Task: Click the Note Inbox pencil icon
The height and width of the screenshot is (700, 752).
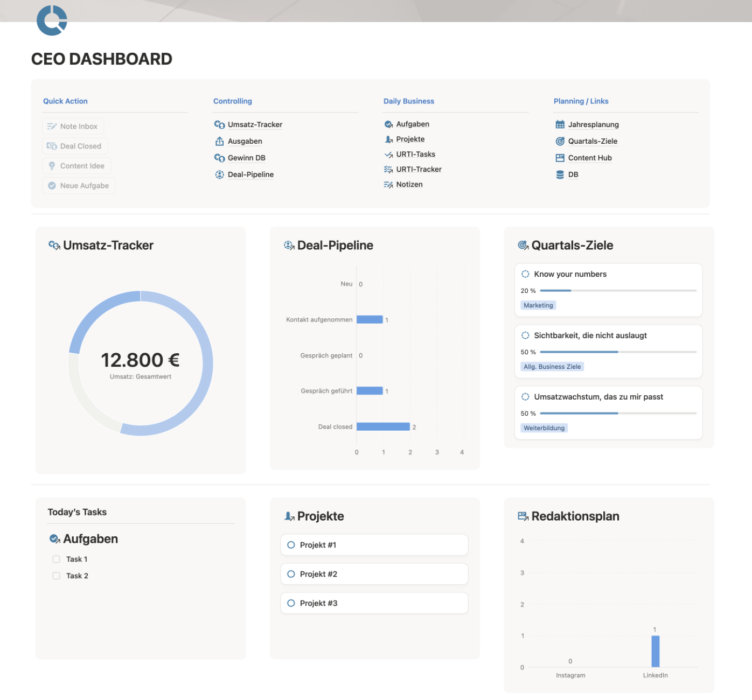Action: (x=52, y=127)
